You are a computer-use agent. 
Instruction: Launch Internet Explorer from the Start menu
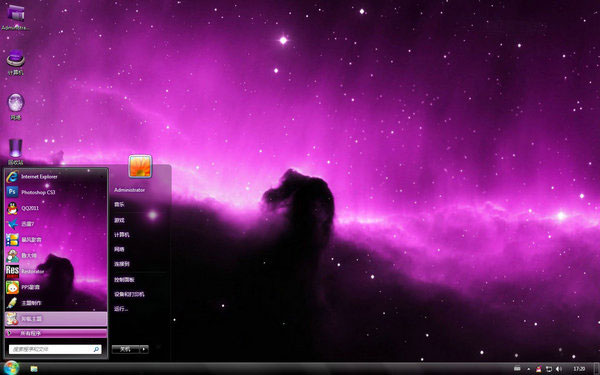[56, 176]
